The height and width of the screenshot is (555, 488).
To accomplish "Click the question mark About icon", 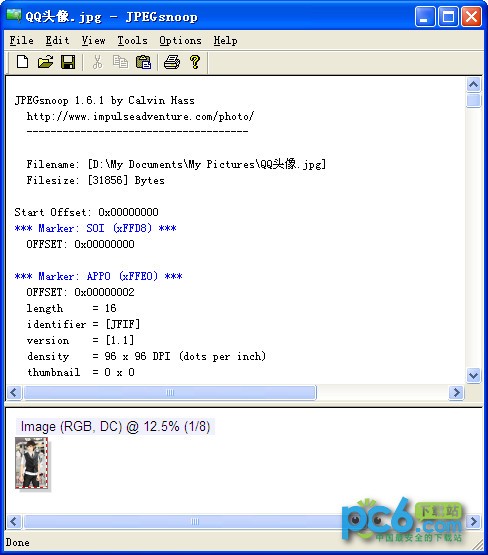I will 195,62.
